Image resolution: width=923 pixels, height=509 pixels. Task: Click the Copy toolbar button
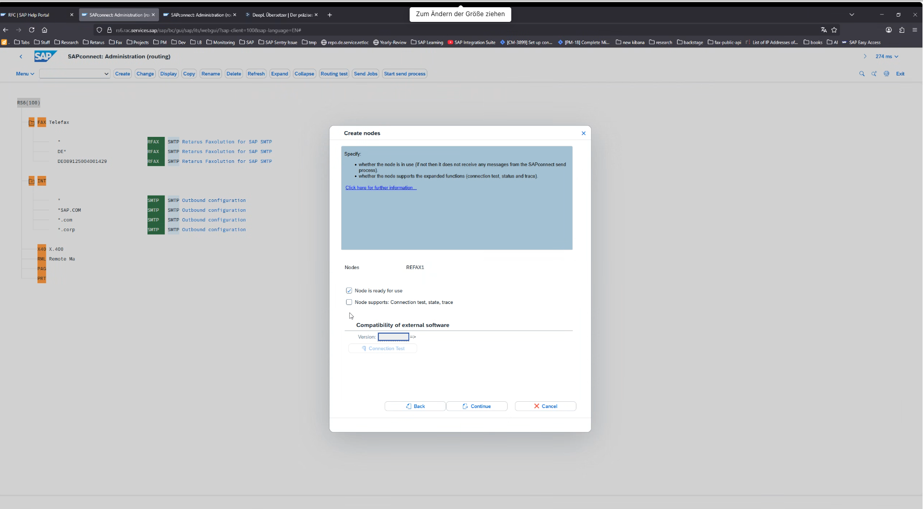pyautogui.click(x=189, y=74)
